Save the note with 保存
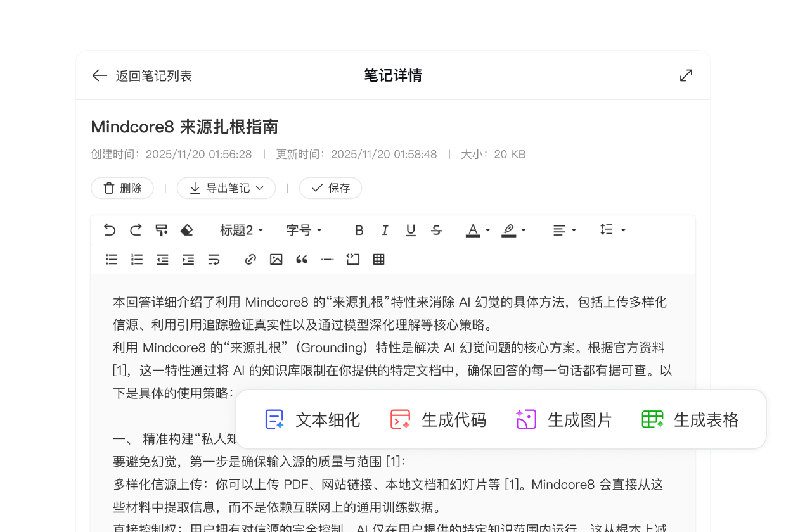Viewport: 786px width, 532px height. click(x=330, y=188)
